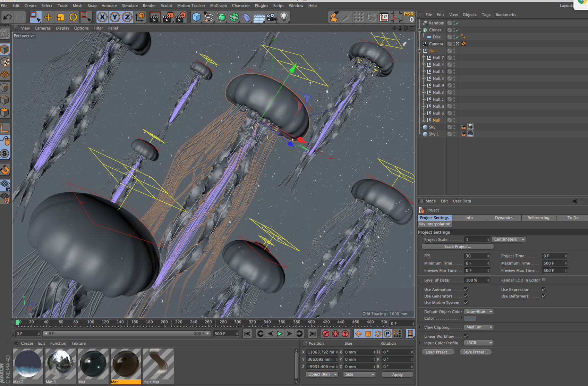
Task: Switch to the Dynamics tab
Action: coord(503,218)
